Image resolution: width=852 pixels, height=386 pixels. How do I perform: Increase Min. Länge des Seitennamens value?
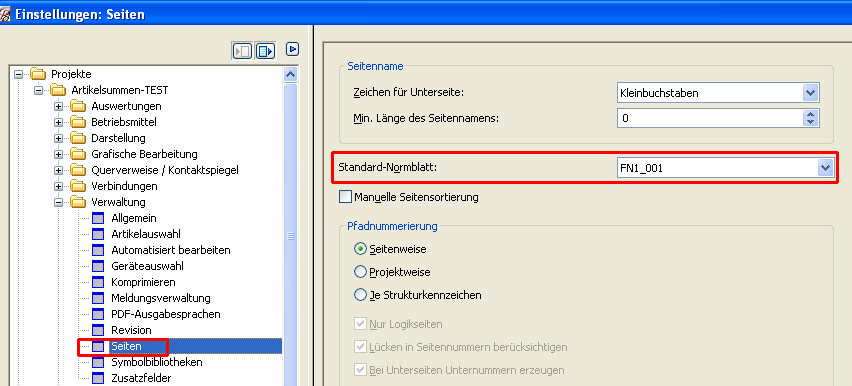(x=811, y=113)
